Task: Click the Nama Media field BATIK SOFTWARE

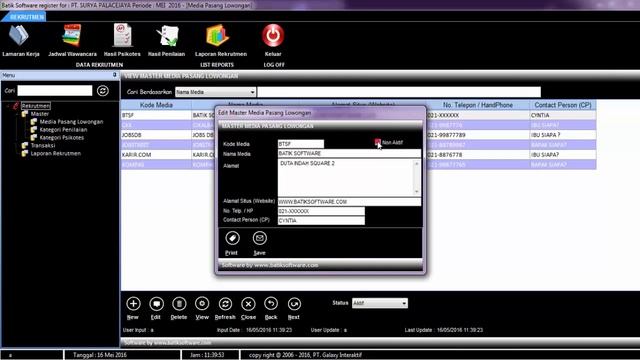Action: coord(349,153)
